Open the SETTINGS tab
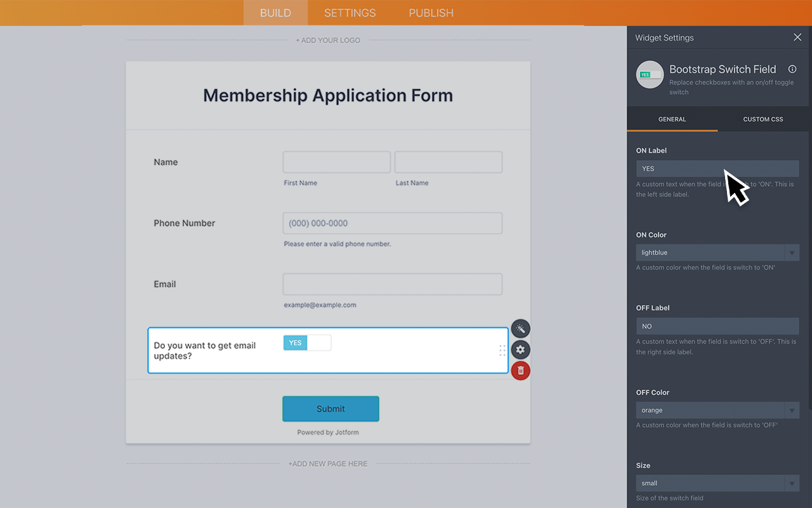Screen dimensions: 812x508 (x=350, y=13)
